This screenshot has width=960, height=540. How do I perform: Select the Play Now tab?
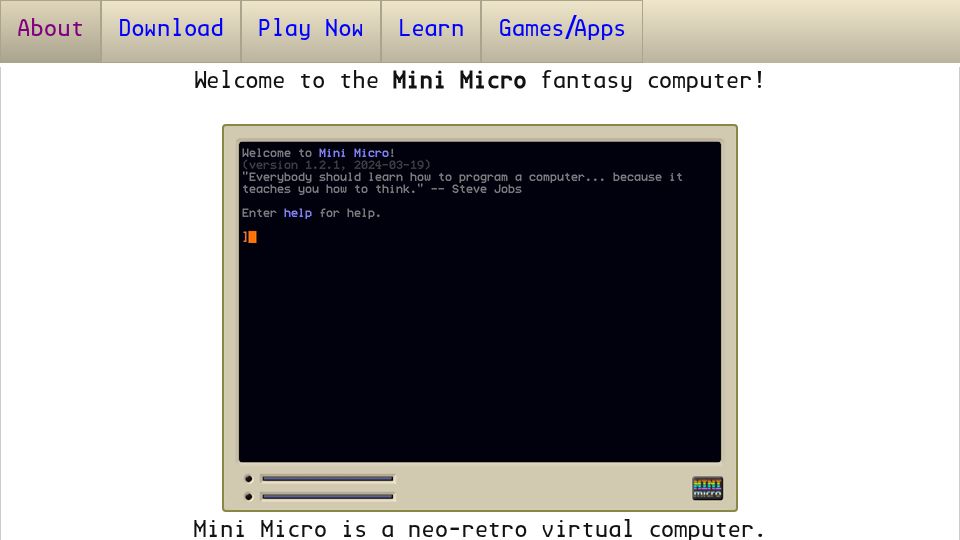coord(310,31)
